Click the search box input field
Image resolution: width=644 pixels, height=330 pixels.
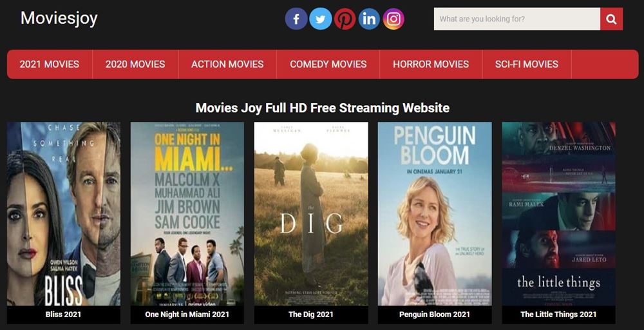pos(516,19)
